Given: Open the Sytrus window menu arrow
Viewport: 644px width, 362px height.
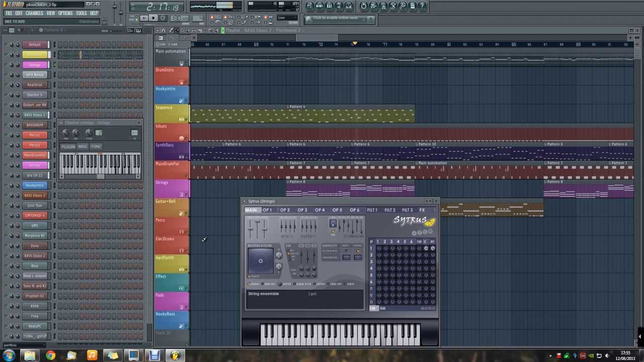Looking at the screenshot, I should coord(245,201).
